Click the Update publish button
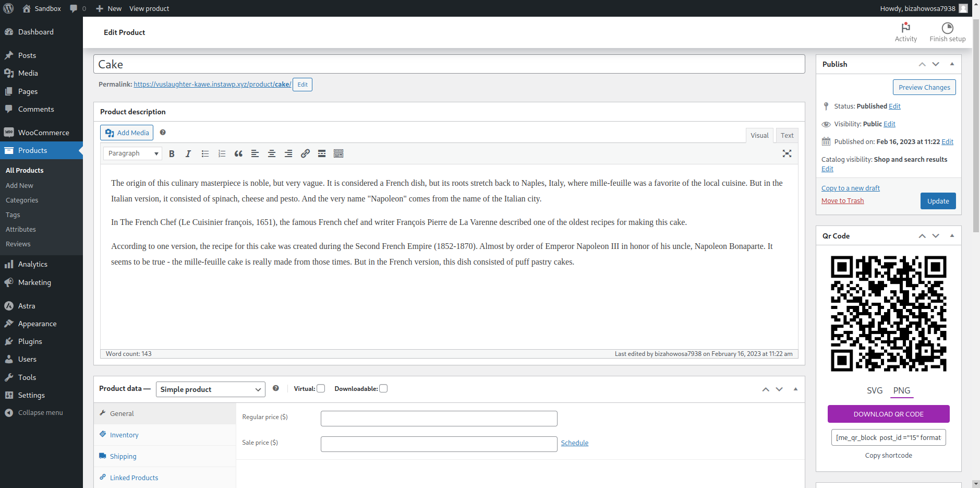Viewport: 980px width, 488px height. pos(938,201)
